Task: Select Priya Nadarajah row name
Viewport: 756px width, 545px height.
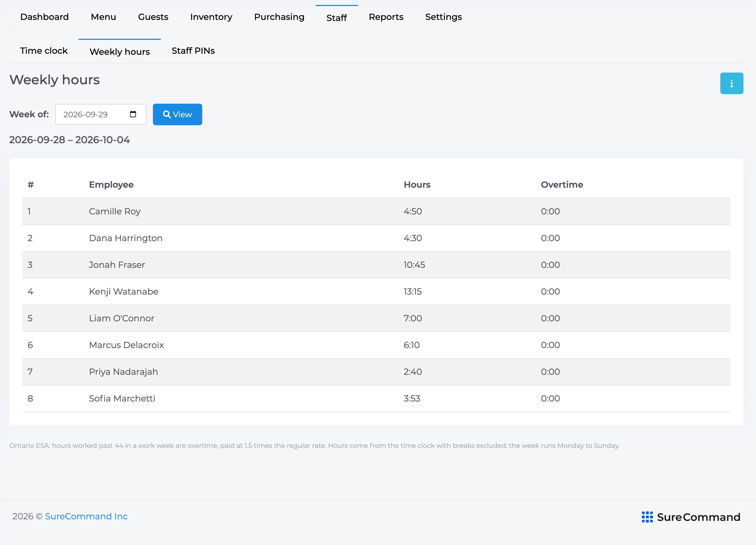Action: [123, 372]
